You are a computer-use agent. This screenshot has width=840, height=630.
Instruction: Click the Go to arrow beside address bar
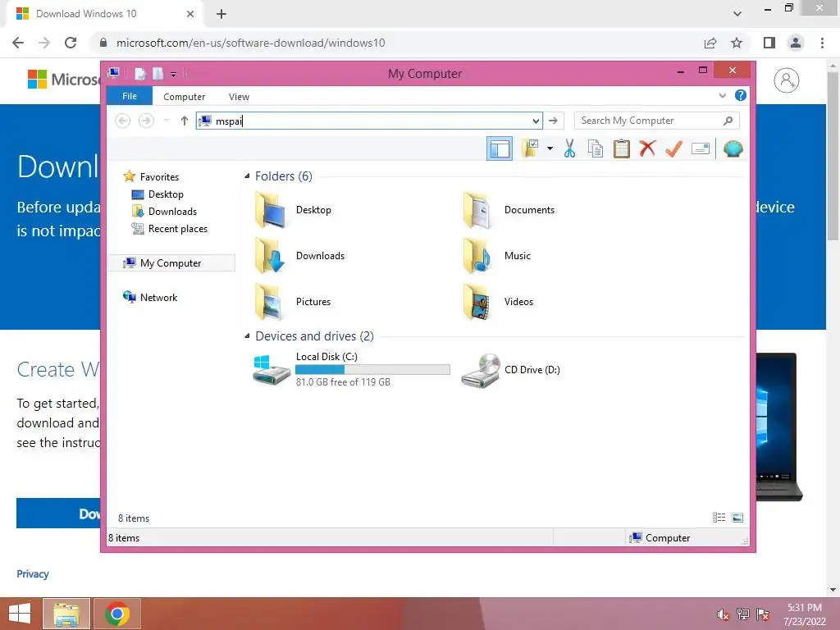[x=554, y=121]
